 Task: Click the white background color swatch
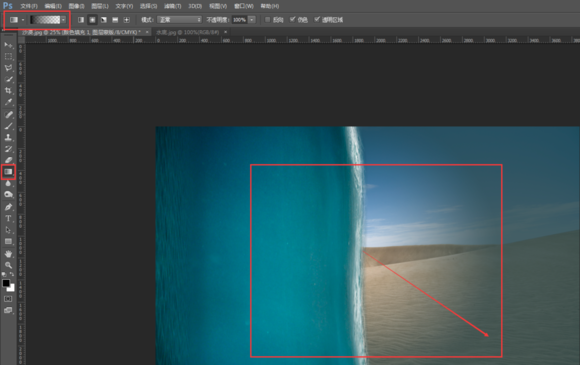coord(12,288)
